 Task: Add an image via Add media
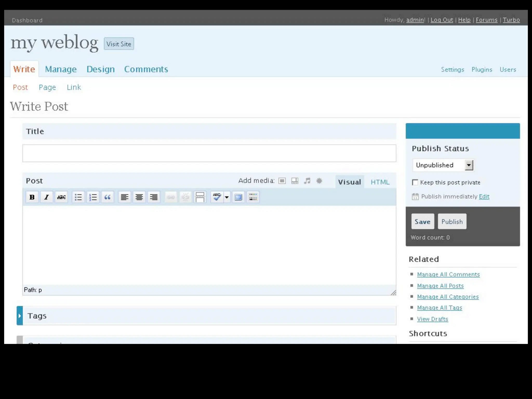pos(282,181)
